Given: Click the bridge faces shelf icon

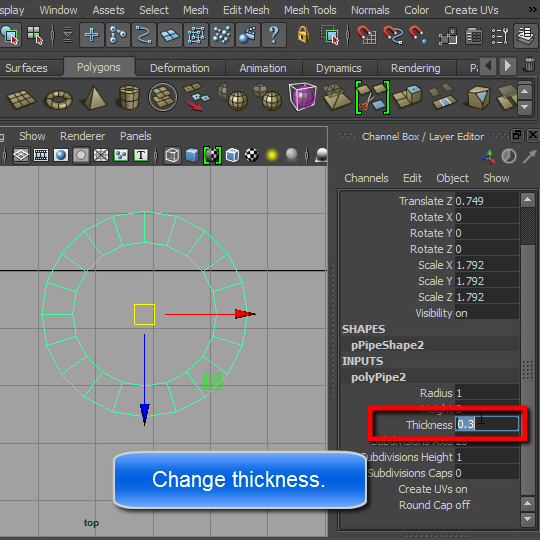Looking at the screenshot, I should (x=443, y=97).
